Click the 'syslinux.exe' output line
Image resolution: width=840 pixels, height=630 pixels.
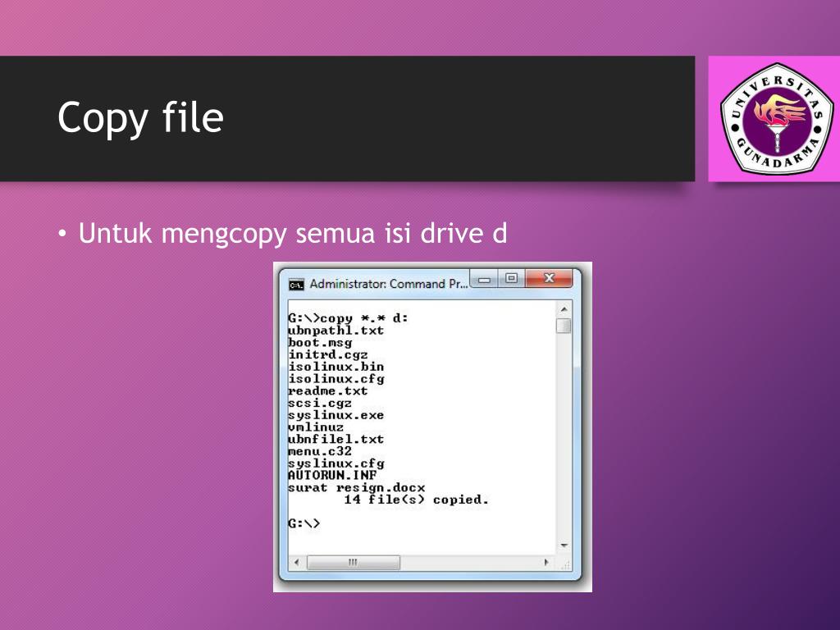[x=336, y=415]
